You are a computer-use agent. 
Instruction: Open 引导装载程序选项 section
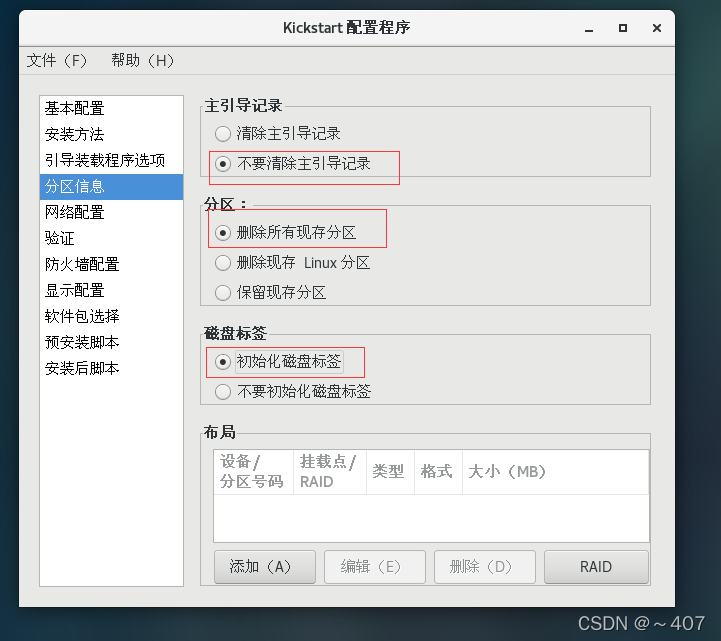[111, 160]
